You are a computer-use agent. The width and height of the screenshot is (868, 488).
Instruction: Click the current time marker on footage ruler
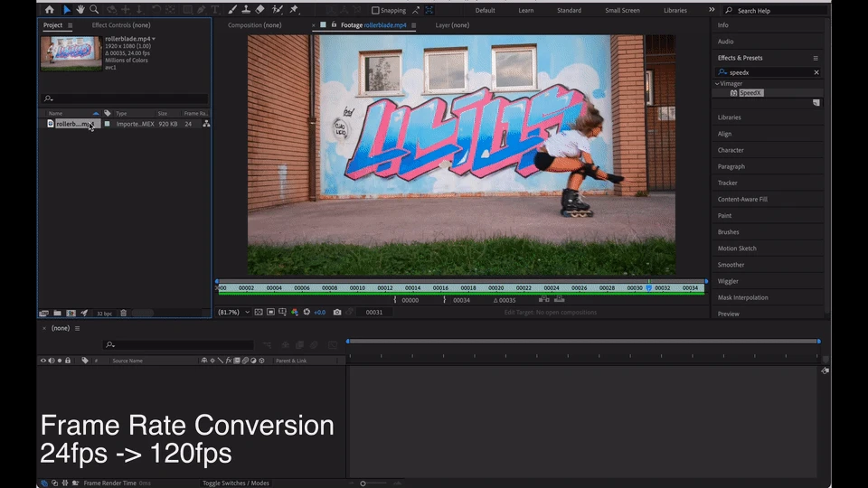click(648, 287)
